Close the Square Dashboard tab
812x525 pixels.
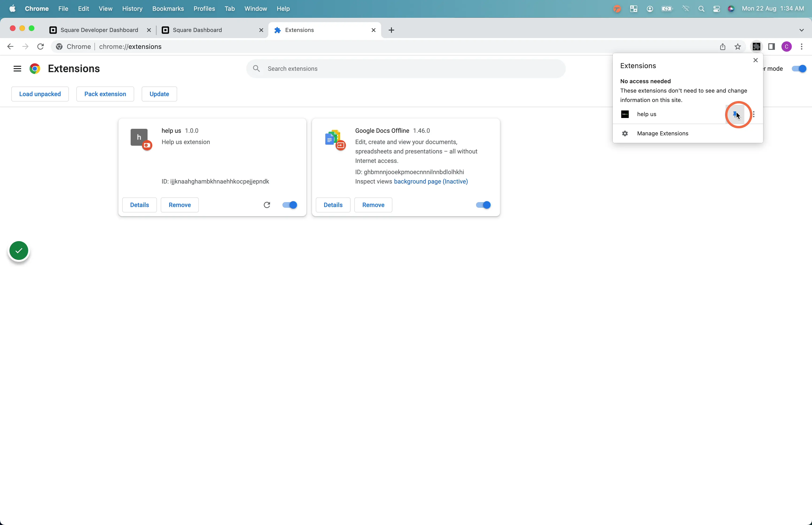261,30
